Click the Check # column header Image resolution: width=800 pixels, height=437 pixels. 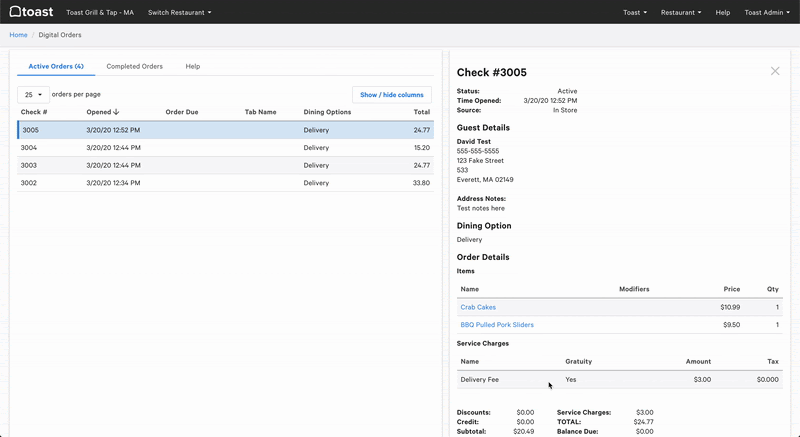click(x=34, y=112)
